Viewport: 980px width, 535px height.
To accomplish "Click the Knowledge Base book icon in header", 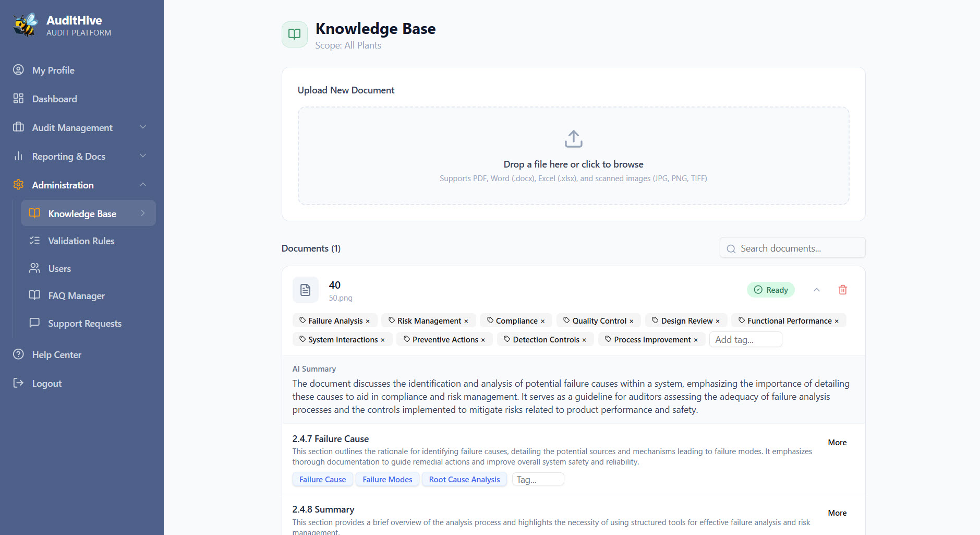I will tap(294, 34).
